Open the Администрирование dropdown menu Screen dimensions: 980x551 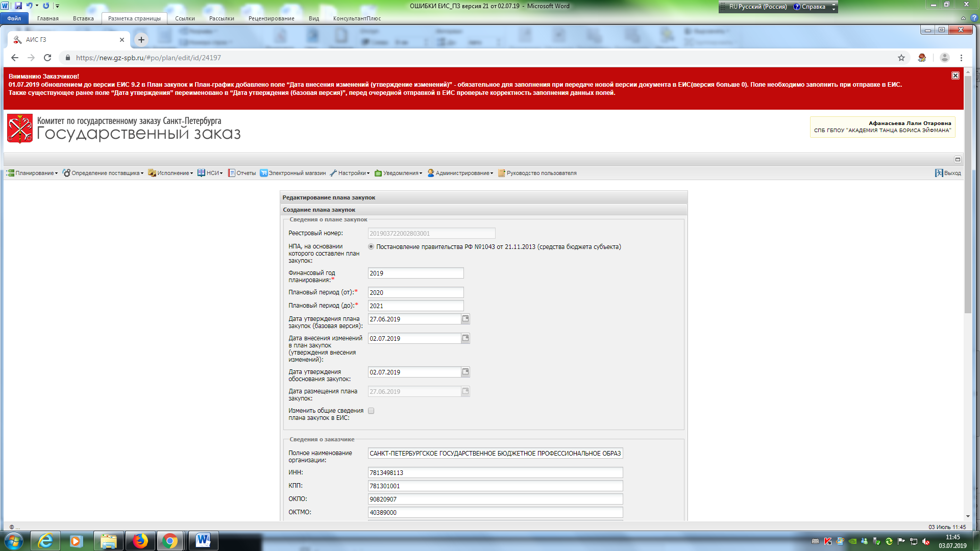pyautogui.click(x=460, y=173)
